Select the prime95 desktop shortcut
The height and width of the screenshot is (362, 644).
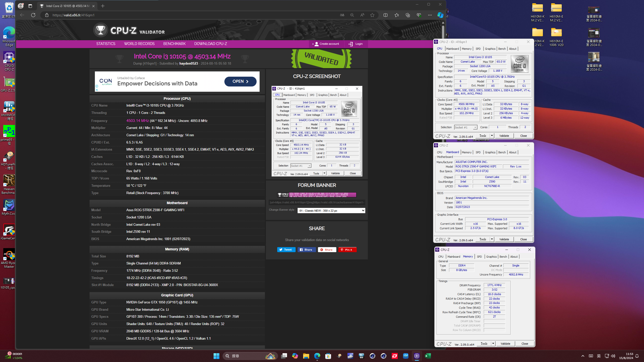9,135
